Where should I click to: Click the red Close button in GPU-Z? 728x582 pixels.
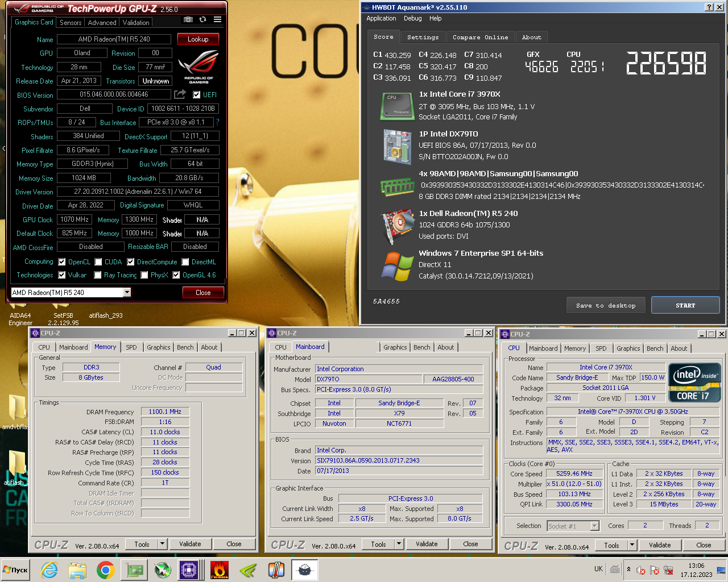point(203,292)
